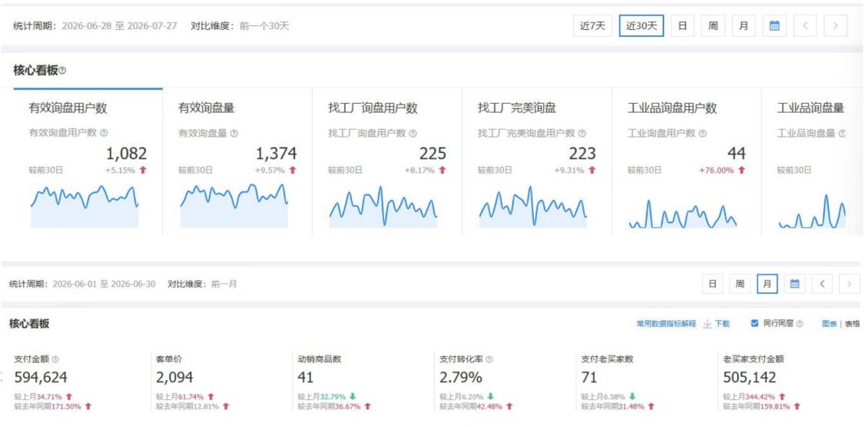Select the 找工厂询盘用户数 metric card
The width and height of the screenshot is (868, 427).
(x=387, y=161)
